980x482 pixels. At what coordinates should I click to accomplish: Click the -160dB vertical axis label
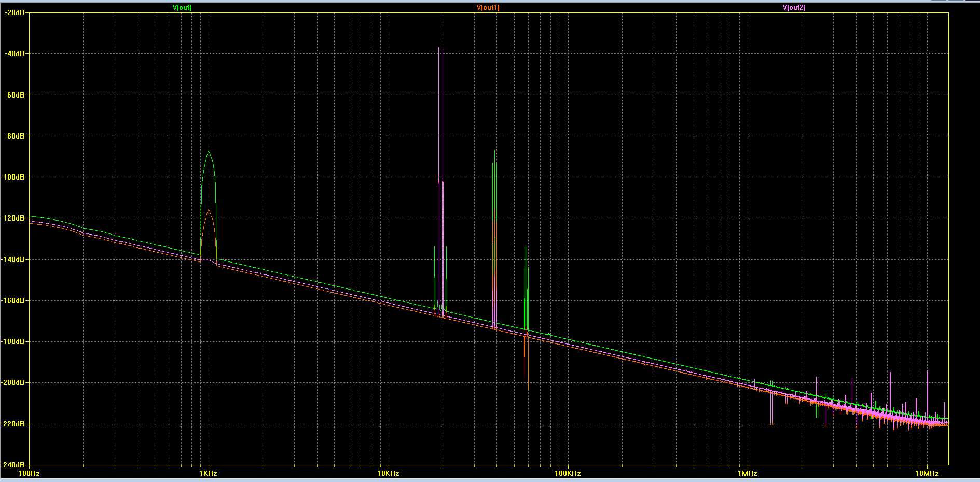13,300
